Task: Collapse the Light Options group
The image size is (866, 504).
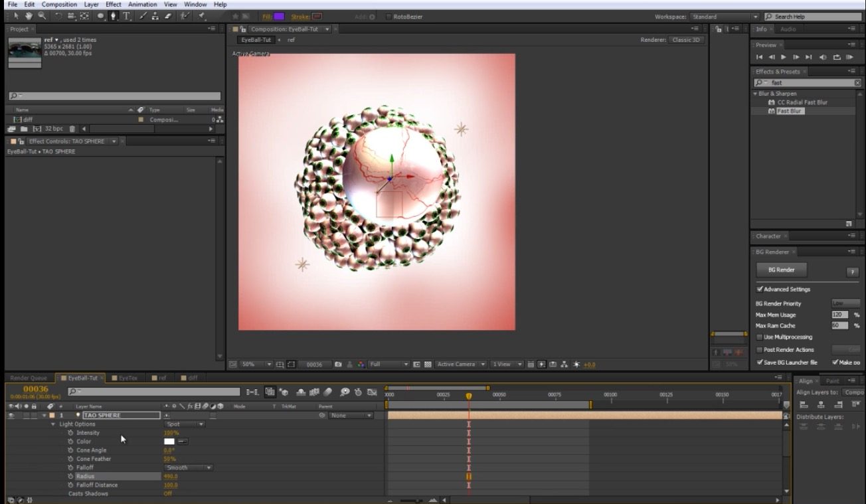Action: tap(54, 424)
